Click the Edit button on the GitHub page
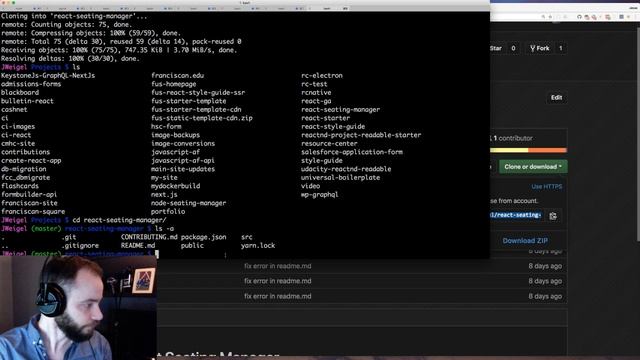The height and width of the screenshot is (360, 640). pyautogui.click(x=556, y=98)
